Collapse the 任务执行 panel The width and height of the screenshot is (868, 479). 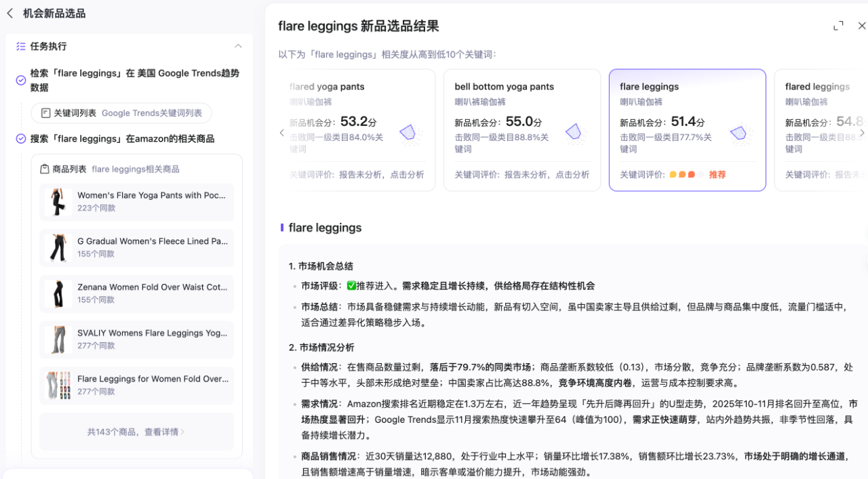coord(238,46)
